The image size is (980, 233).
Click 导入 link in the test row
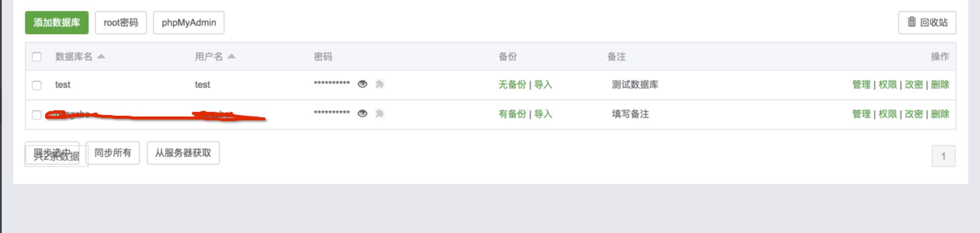[543, 85]
